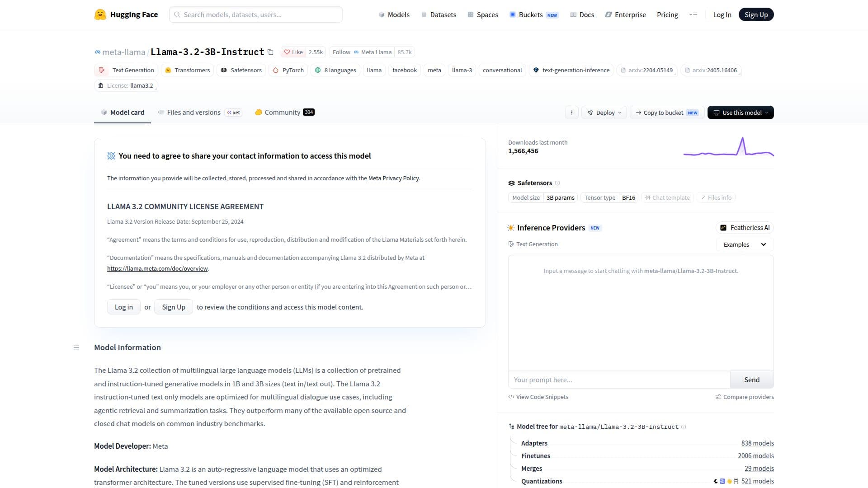Like the model with heart button
This screenshot has height=488, width=868.
[x=293, y=52]
